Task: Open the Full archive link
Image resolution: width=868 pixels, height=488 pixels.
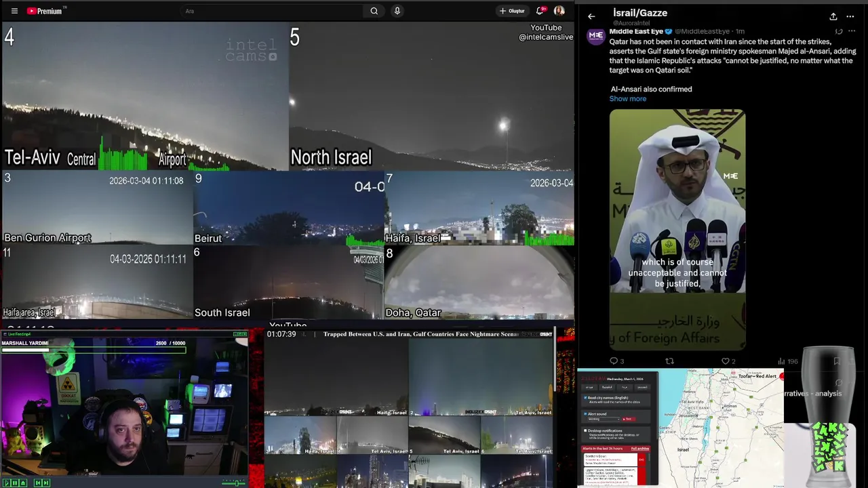Action: (x=640, y=449)
